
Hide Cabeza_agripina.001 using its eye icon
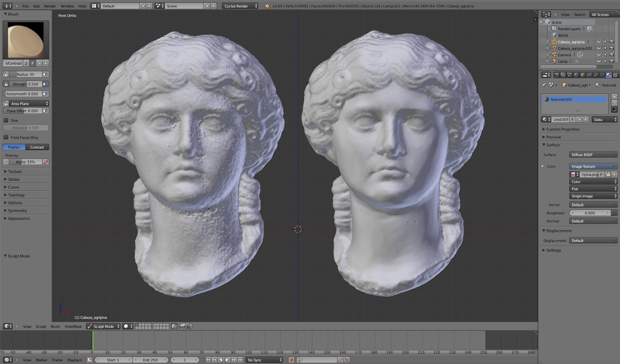[x=599, y=48]
